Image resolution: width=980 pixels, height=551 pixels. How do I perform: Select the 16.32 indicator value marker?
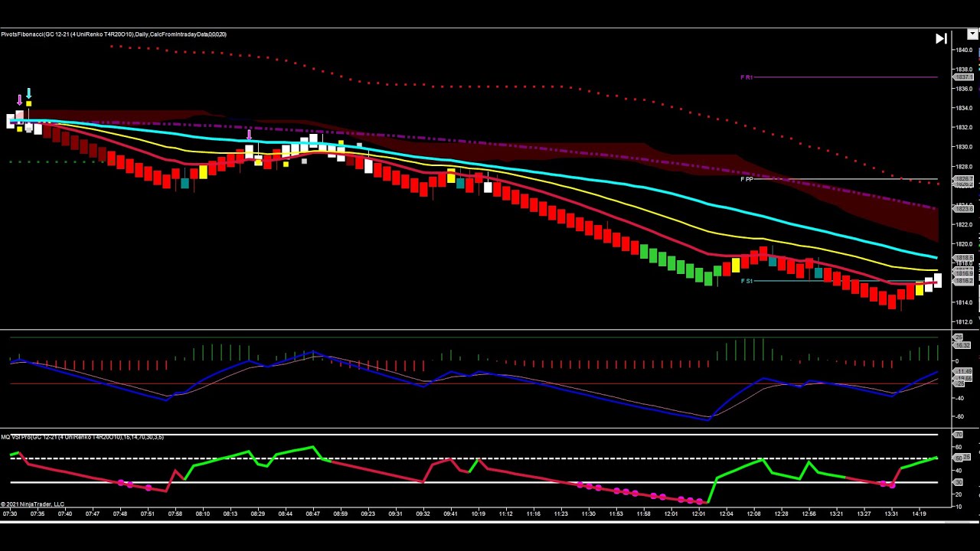(961, 344)
